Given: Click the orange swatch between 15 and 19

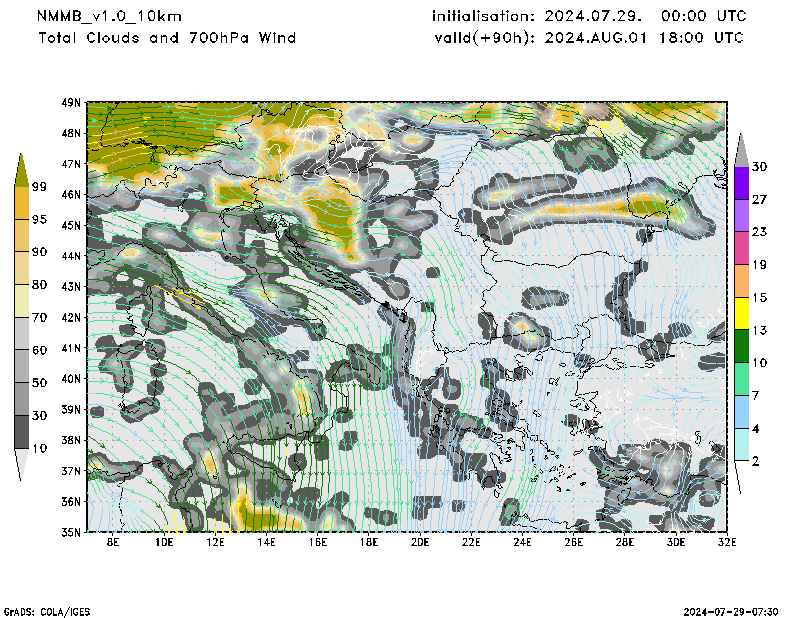Looking at the screenshot, I should 742,281.
